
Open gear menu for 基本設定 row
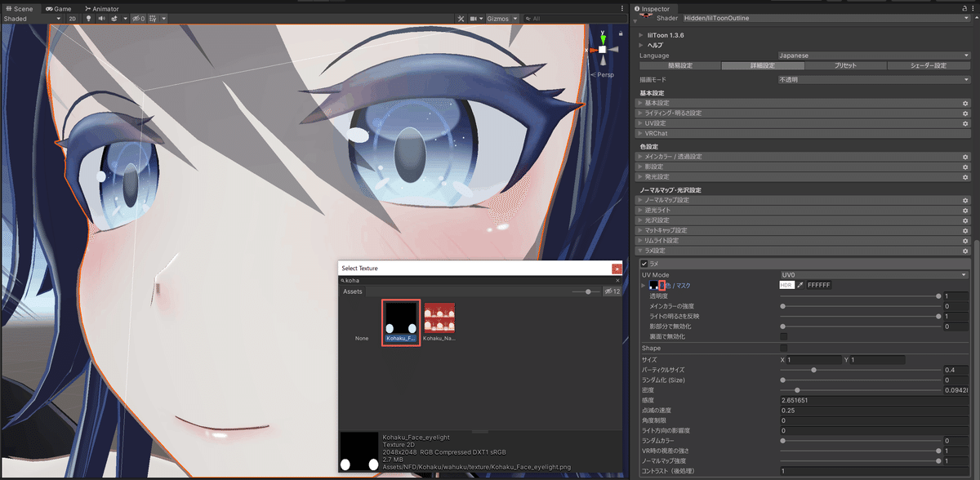point(965,103)
